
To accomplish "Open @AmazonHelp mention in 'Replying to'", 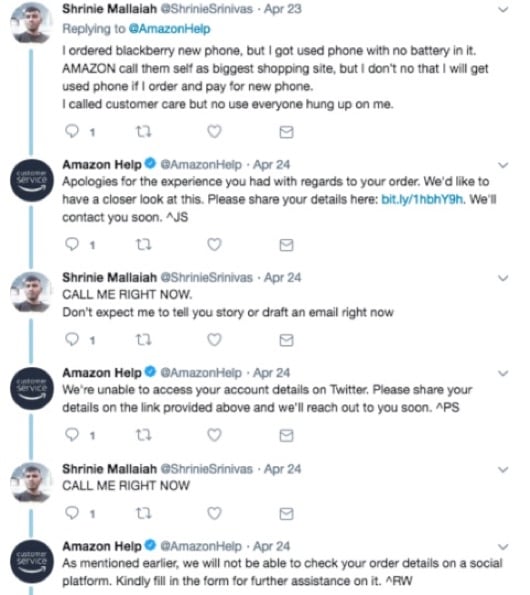I will [170, 29].
